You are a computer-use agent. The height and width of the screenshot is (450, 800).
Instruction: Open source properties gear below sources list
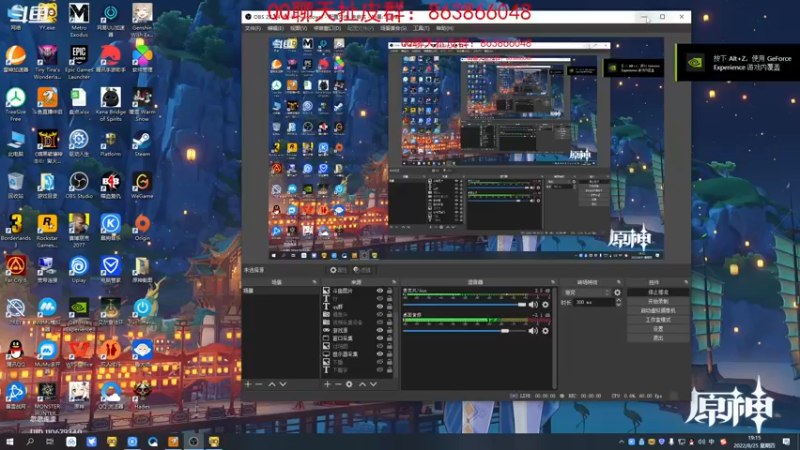[x=349, y=384]
